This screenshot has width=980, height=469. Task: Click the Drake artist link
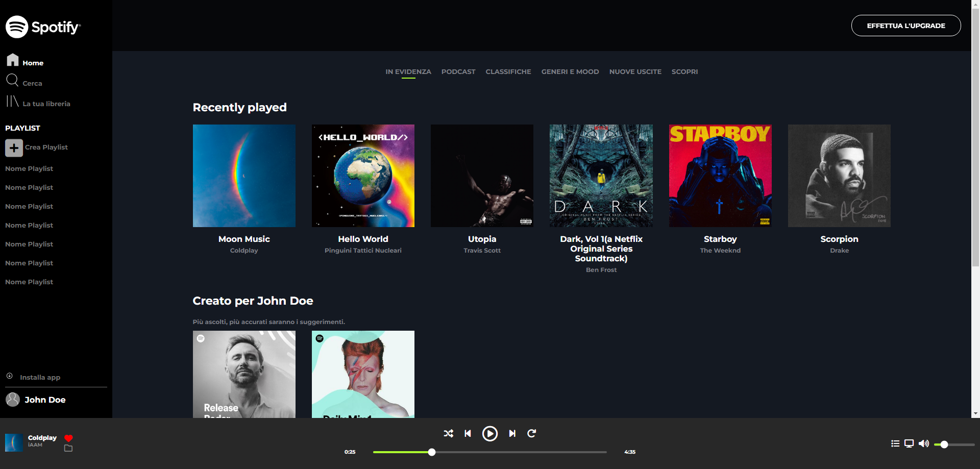pyautogui.click(x=839, y=251)
